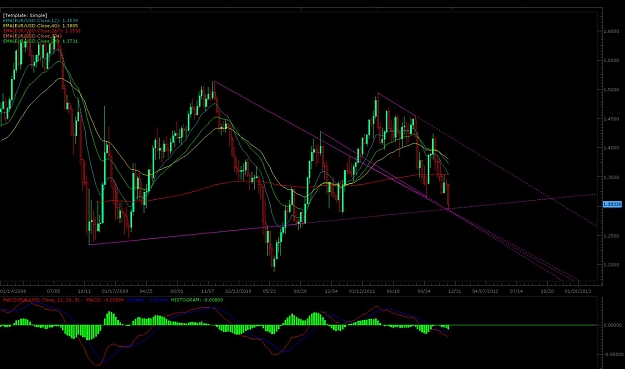Click the 01/17/2009 date axis label
Screen dimensions: 625x369
tap(115, 291)
